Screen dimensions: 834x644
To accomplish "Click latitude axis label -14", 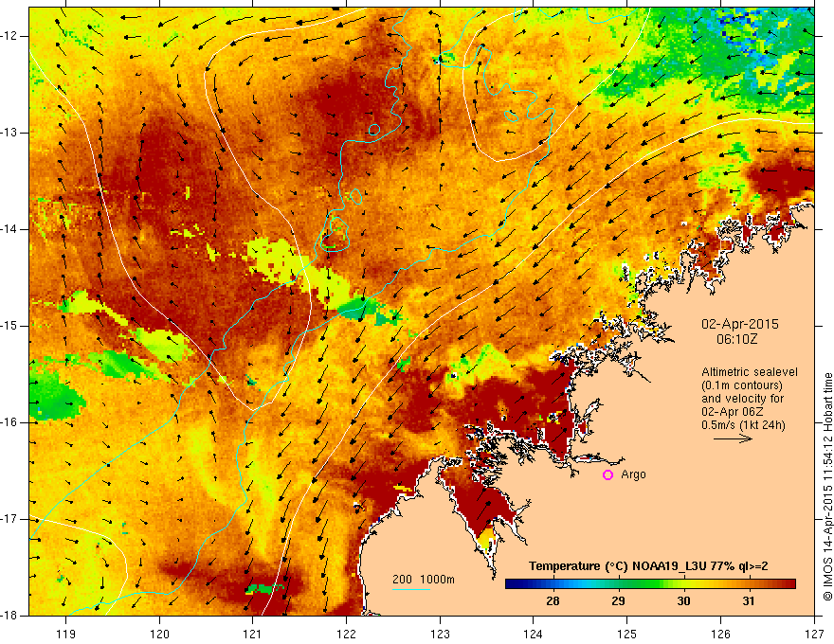I will 9,229.
